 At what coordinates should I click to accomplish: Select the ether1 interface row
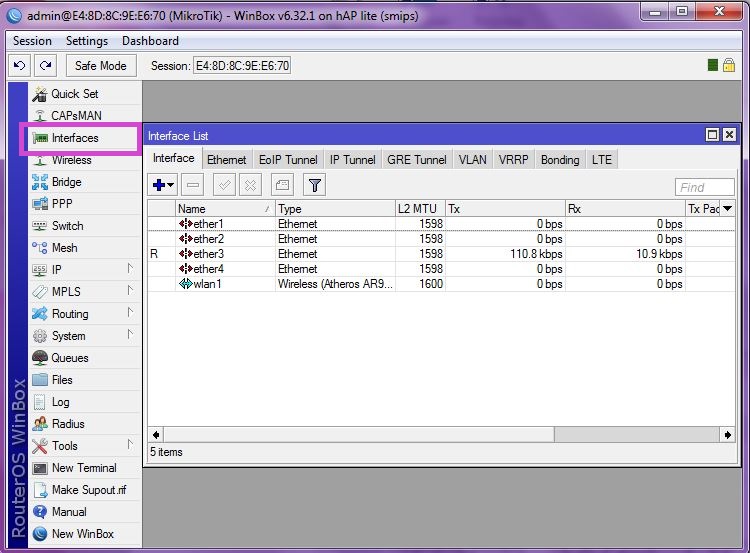click(x=441, y=224)
